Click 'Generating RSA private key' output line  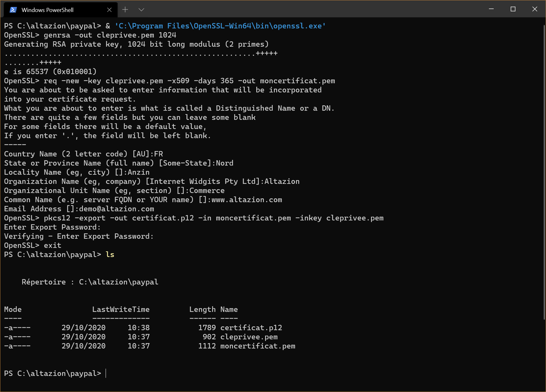tap(136, 44)
